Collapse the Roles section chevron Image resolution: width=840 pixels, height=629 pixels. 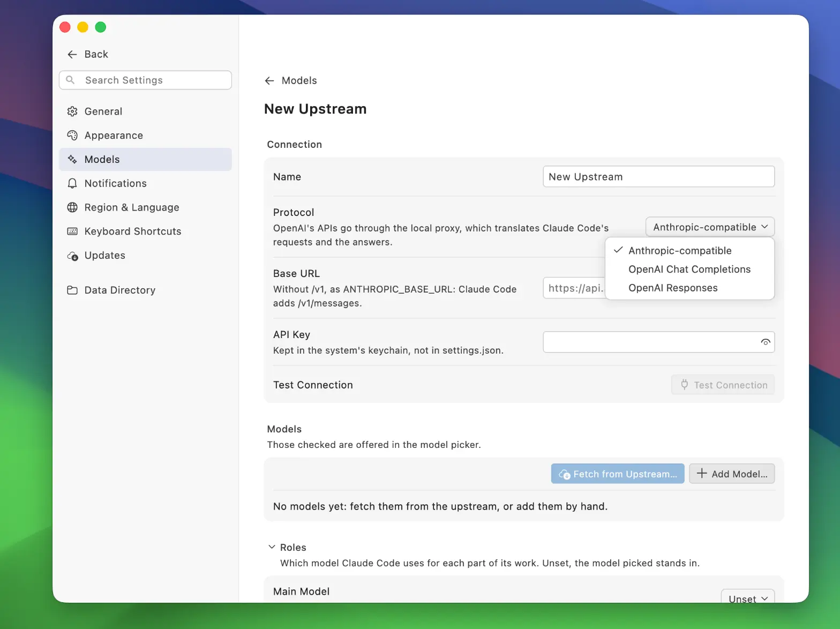point(272,547)
